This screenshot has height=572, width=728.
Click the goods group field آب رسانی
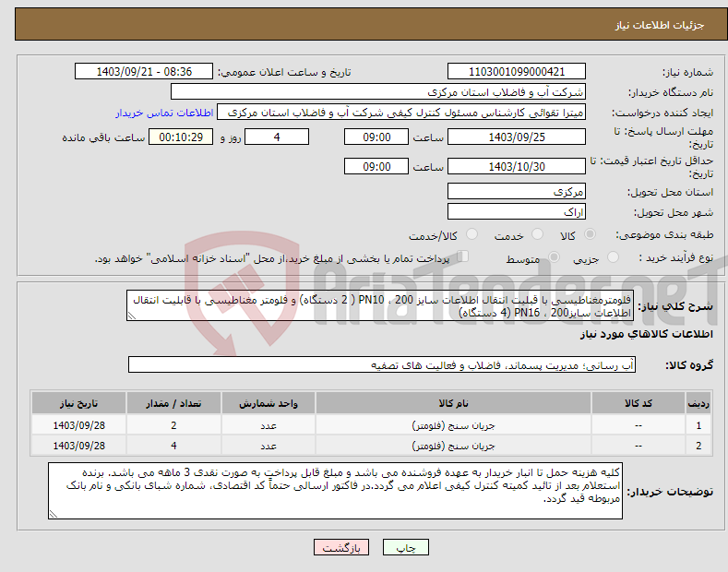point(382,365)
